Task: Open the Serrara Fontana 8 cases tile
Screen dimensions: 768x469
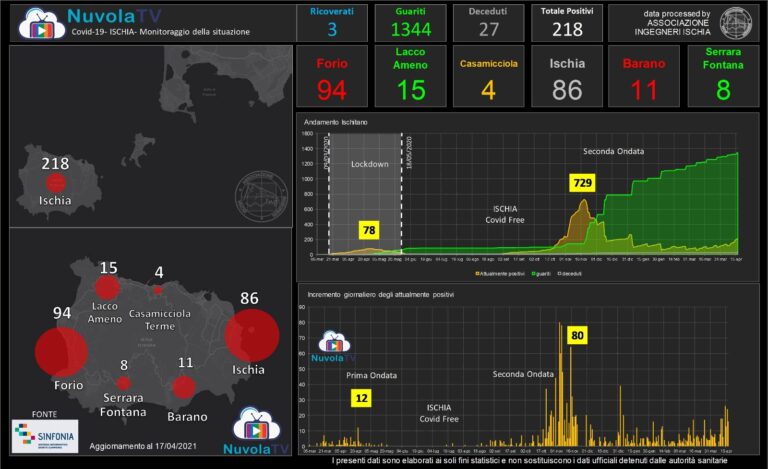Action: [723, 77]
